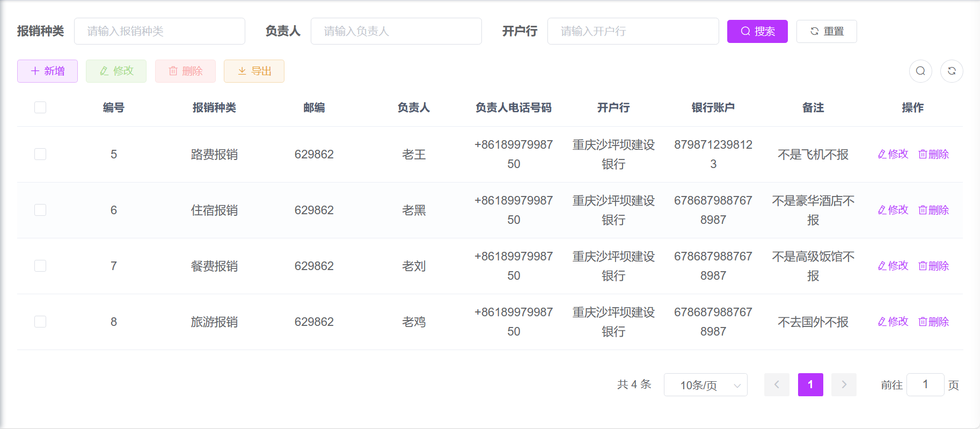Click the 共 4 条 total count
Viewport: 980px width, 429px height.
[634, 384]
